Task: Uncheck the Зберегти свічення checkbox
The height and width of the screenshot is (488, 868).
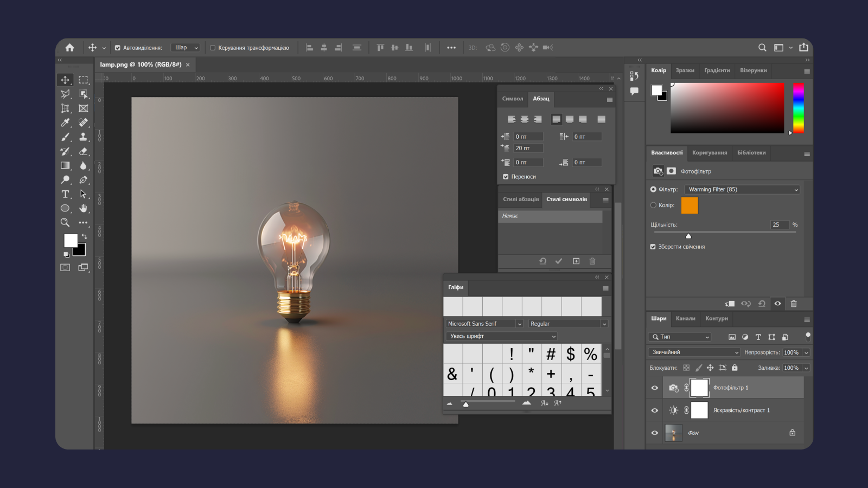Action: 653,247
